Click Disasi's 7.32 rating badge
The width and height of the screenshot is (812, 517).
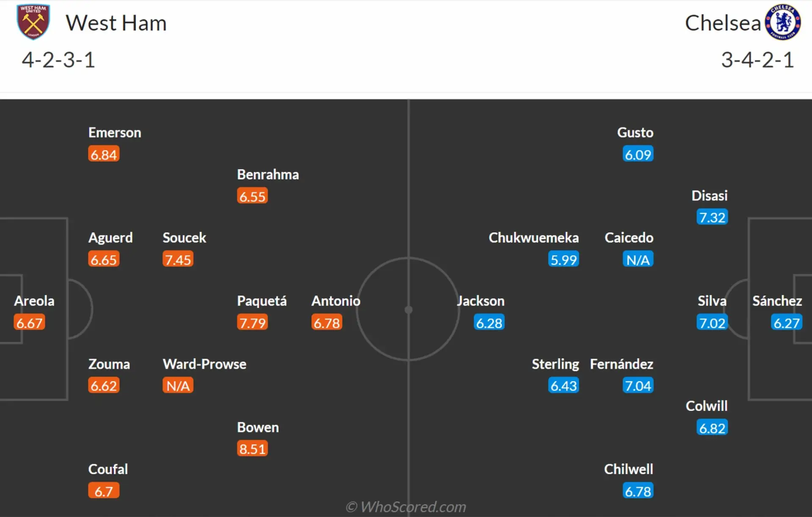click(x=712, y=217)
